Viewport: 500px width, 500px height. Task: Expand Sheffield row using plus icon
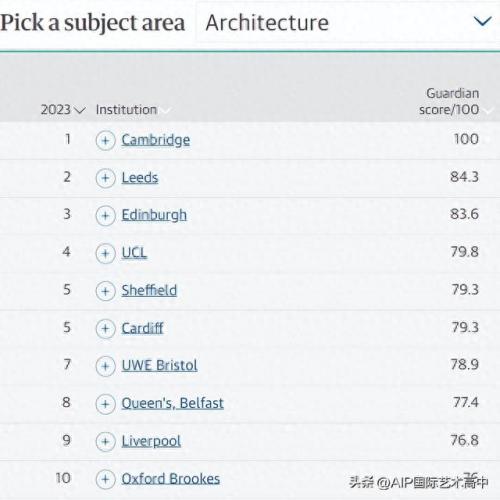105,291
